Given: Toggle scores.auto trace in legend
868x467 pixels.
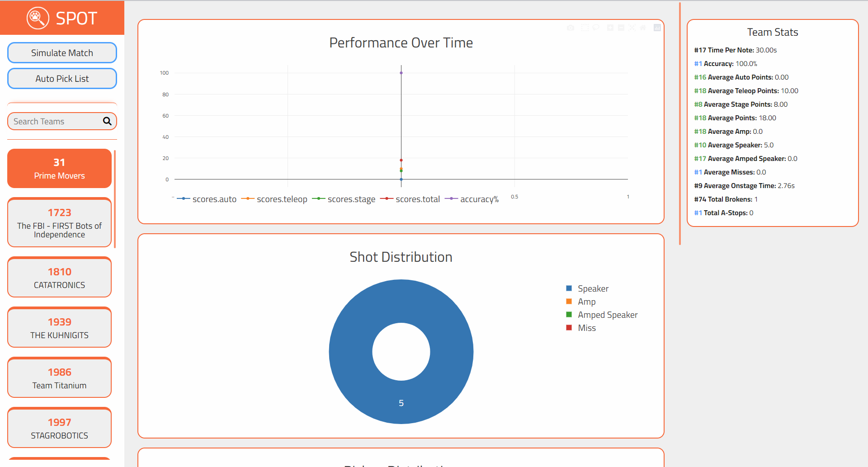Looking at the screenshot, I should [207, 199].
